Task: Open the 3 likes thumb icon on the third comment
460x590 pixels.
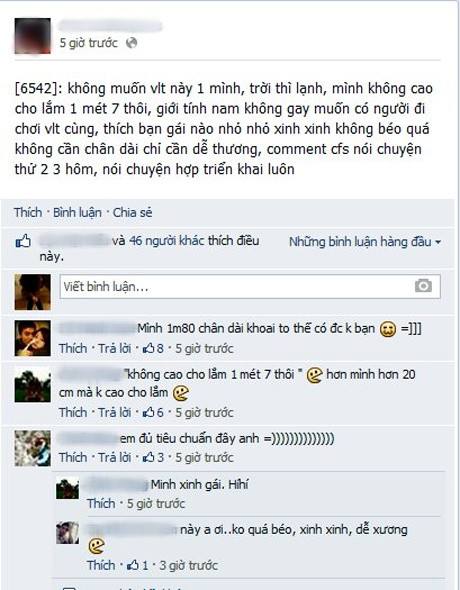Action: pos(148,458)
